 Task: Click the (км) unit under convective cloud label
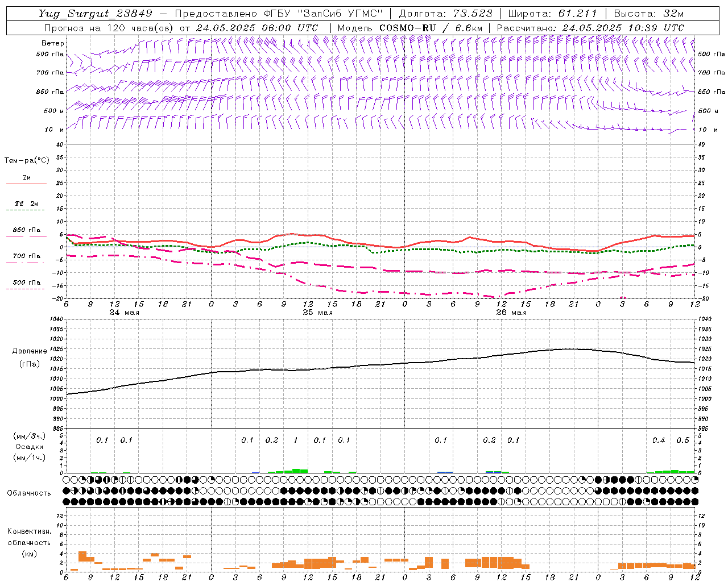tap(29, 554)
